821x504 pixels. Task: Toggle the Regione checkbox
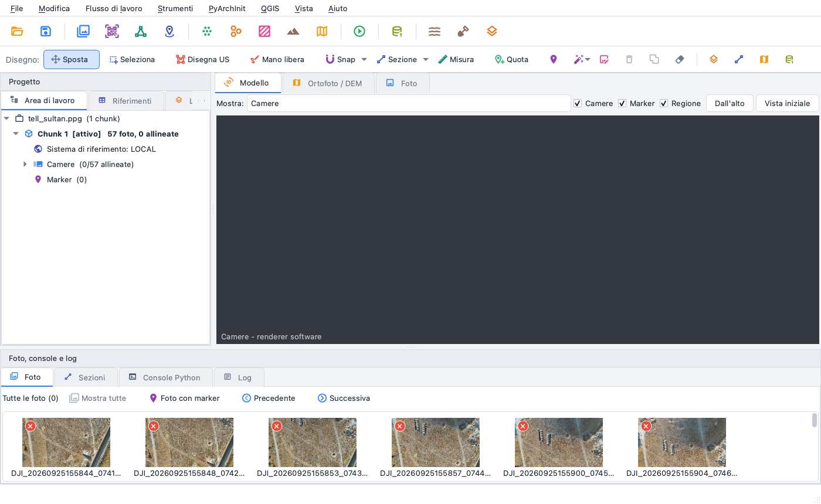pos(664,103)
